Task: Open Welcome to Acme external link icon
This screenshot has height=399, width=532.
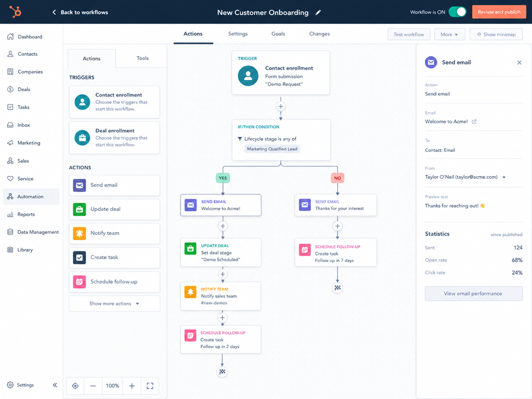Action: coord(474,122)
